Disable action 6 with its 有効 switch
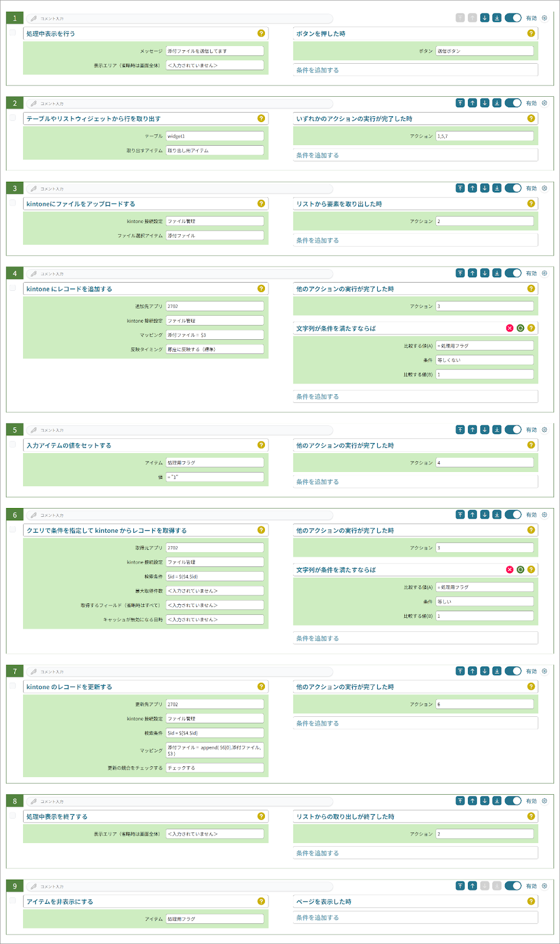 click(513, 514)
